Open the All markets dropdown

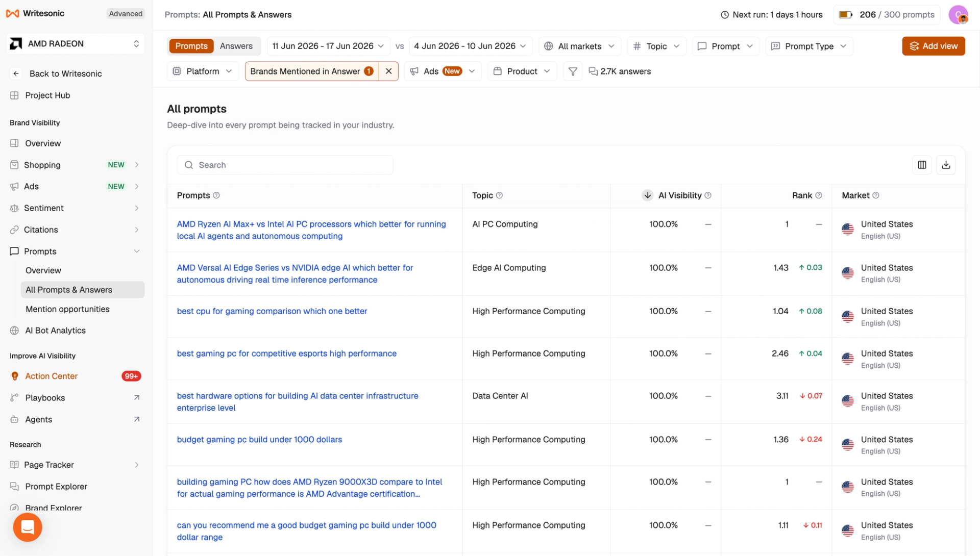(579, 46)
